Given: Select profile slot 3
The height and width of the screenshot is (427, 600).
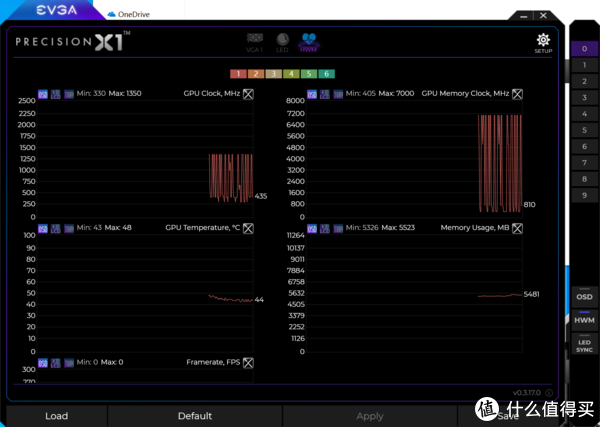Looking at the screenshot, I should [x=584, y=98].
